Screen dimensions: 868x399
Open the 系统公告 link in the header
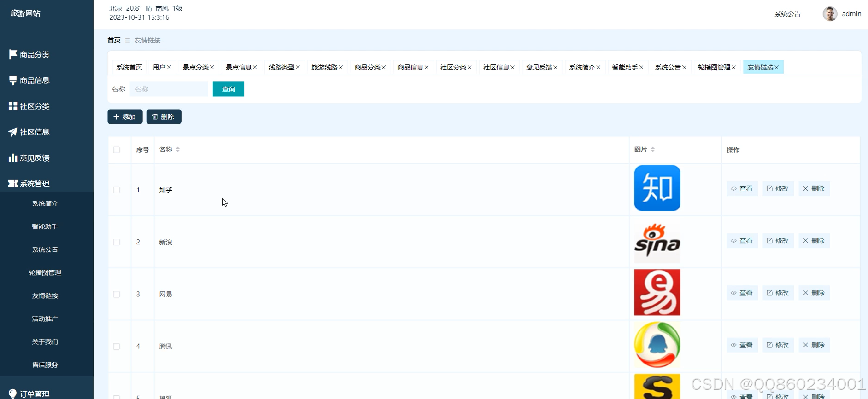click(x=787, y=14)
